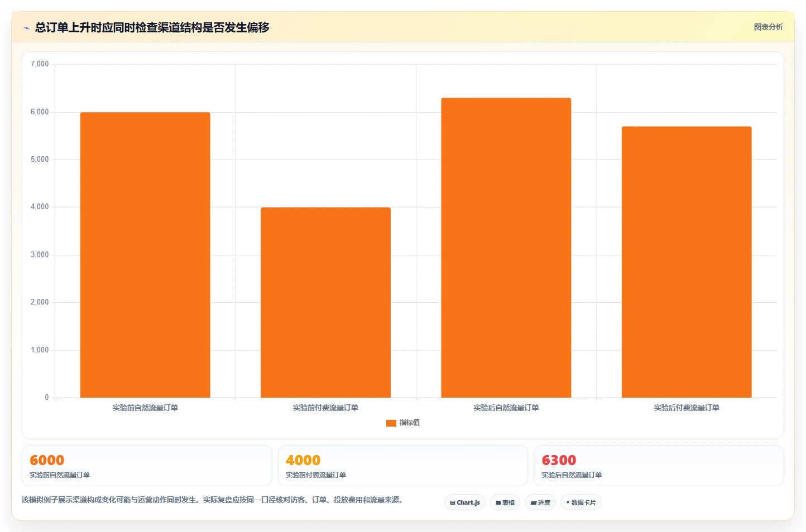
Task: Click the 2,000 y-axis tick label
Action: [x=40, y=302]
